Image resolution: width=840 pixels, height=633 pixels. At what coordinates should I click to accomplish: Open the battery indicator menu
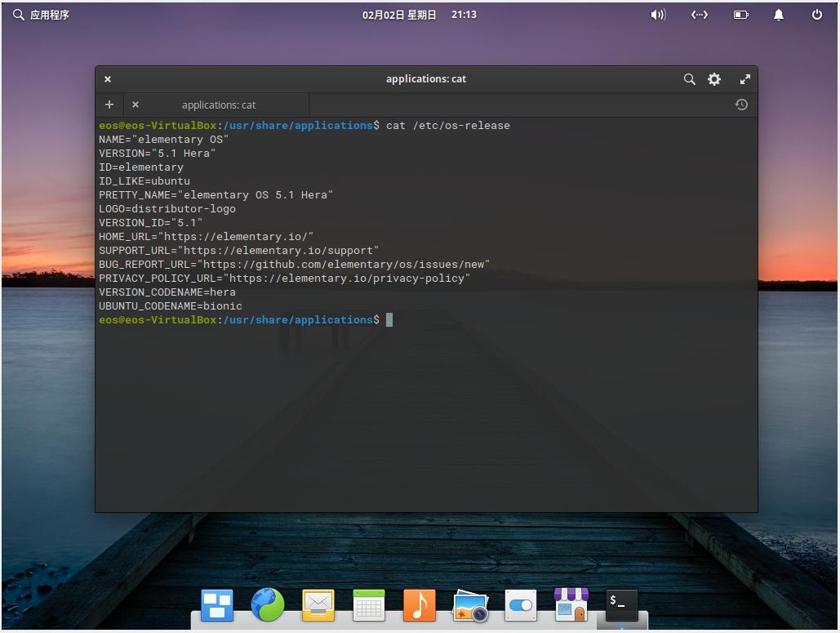740,14
